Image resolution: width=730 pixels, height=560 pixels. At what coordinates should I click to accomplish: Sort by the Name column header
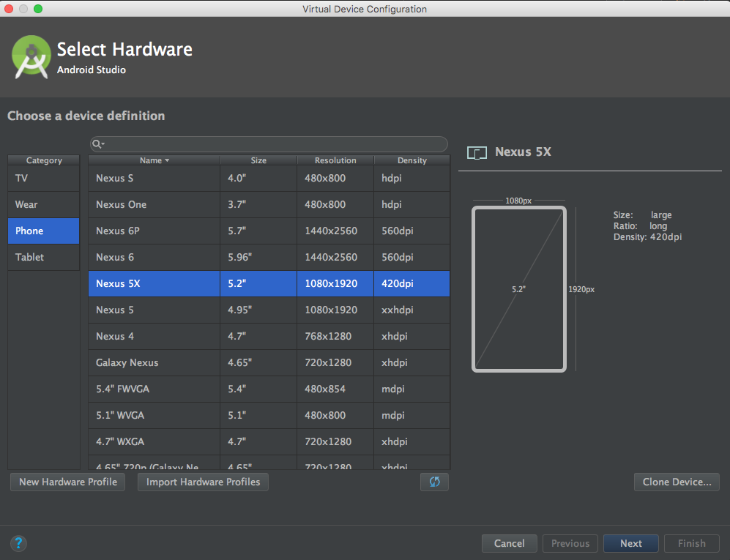tap(154, 160)
